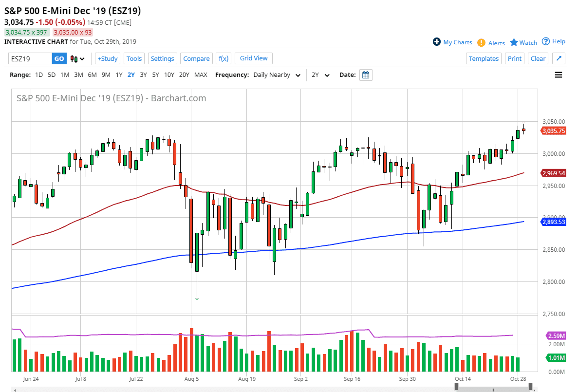Image resolution: width=578 pixels, height=392 pixels.
Task: Click the expand arrow icon near Clear
Action: coord(558,58)
